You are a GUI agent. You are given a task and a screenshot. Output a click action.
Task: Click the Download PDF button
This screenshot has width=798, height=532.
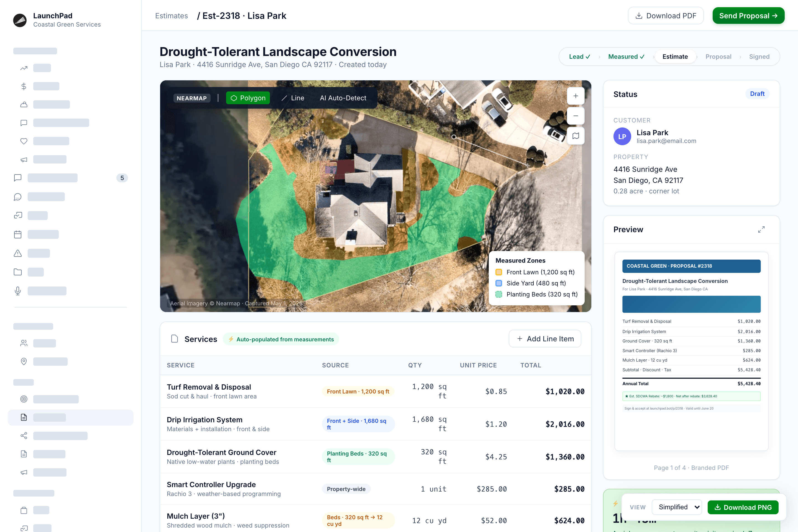tap(666, 16)
